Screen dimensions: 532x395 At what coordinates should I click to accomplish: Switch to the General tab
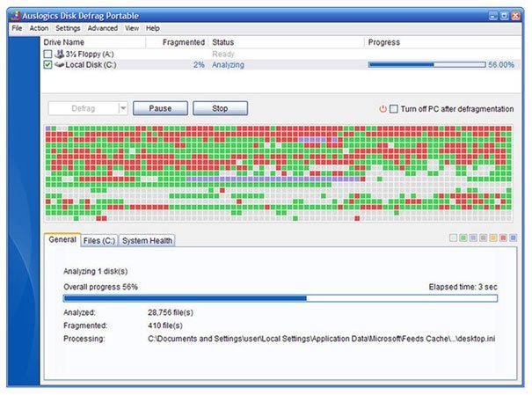tap(62, 239)
